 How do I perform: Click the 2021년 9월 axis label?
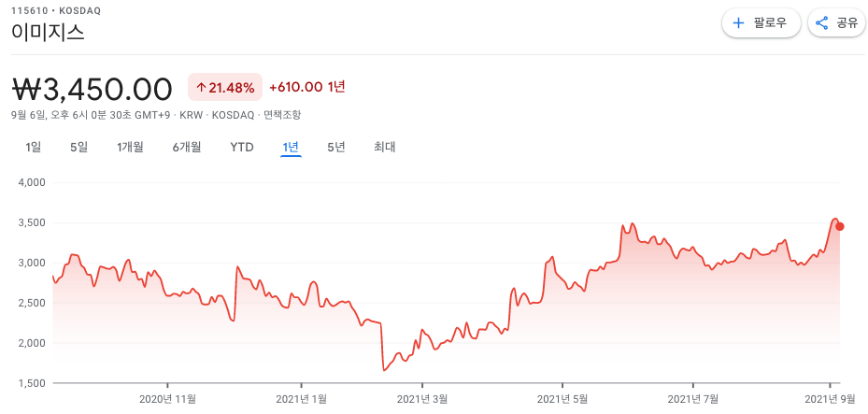(830, 398)
